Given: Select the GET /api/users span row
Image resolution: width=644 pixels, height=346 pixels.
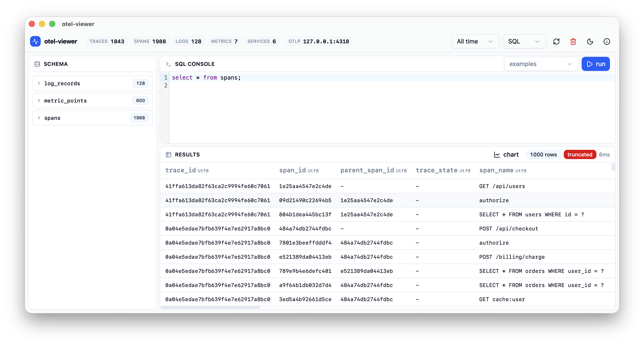Looking at the screenshot, I should click(x=387, y=186).
